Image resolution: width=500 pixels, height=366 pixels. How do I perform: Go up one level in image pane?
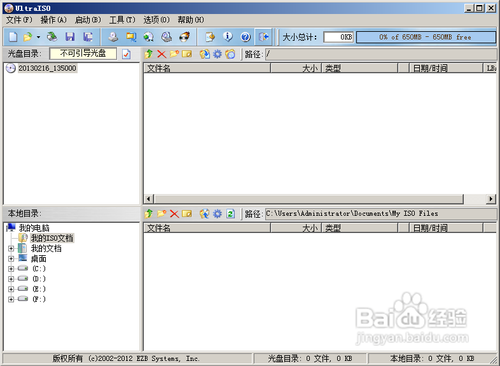149,54
